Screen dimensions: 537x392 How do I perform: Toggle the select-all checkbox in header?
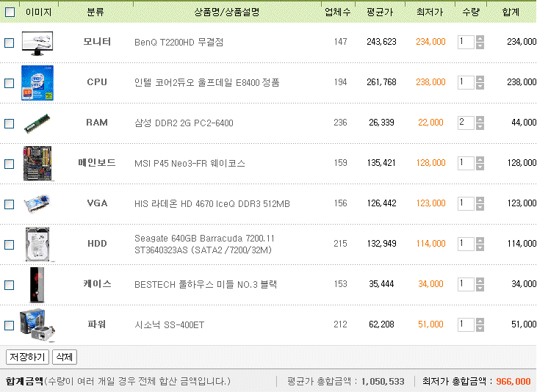coord(10,12)
